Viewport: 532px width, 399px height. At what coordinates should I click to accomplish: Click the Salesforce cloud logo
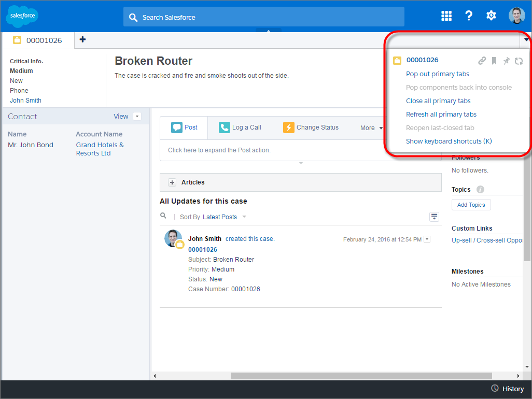coord(22,16)
